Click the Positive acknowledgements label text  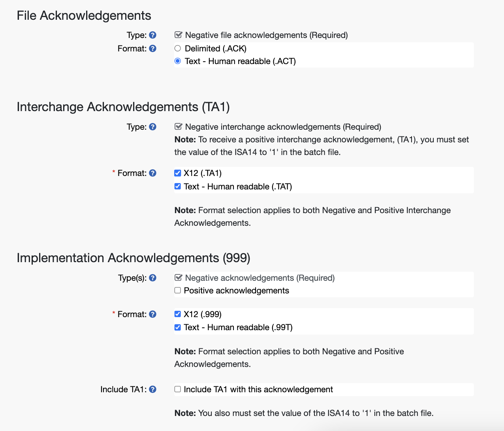pyautogui.click(x=237, y=291)
